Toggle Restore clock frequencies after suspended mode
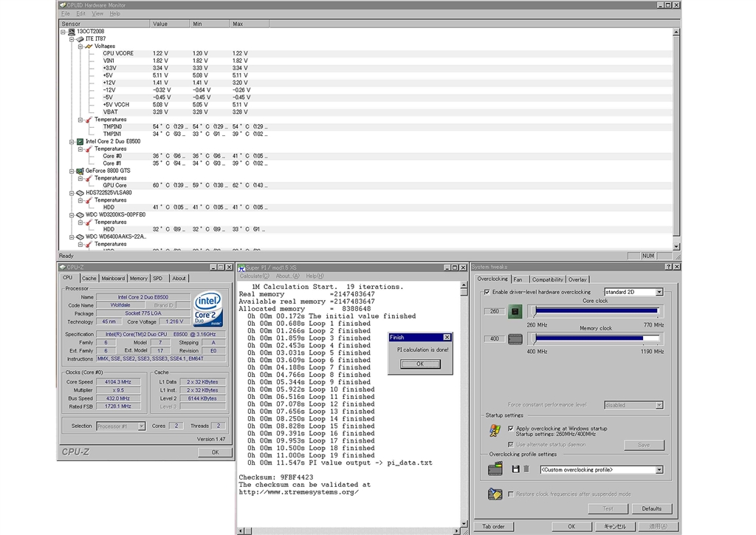756x535 pixels. coord(511,494)
